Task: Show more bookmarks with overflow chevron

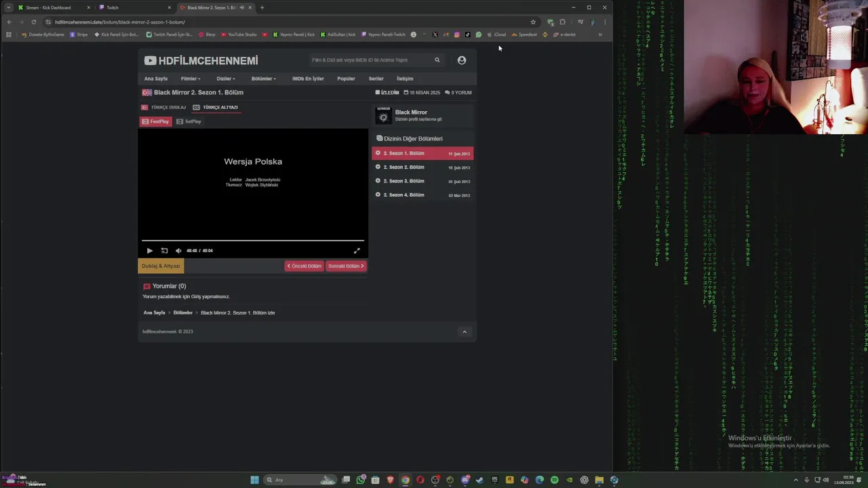Action: point(599,35)
